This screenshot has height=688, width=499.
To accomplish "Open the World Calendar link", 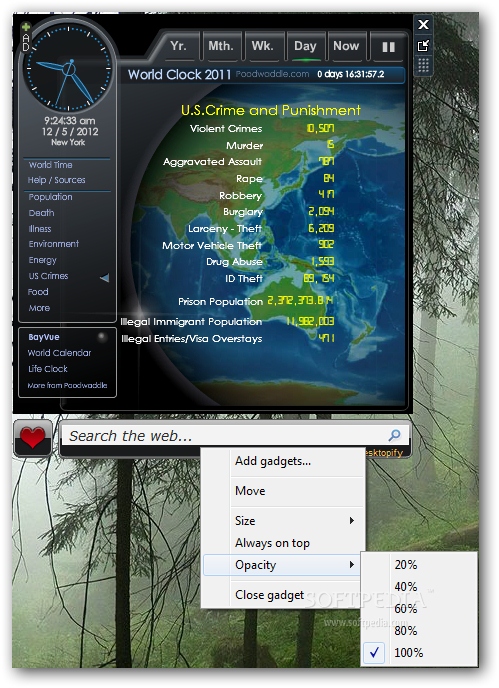I will pos(59,353).
